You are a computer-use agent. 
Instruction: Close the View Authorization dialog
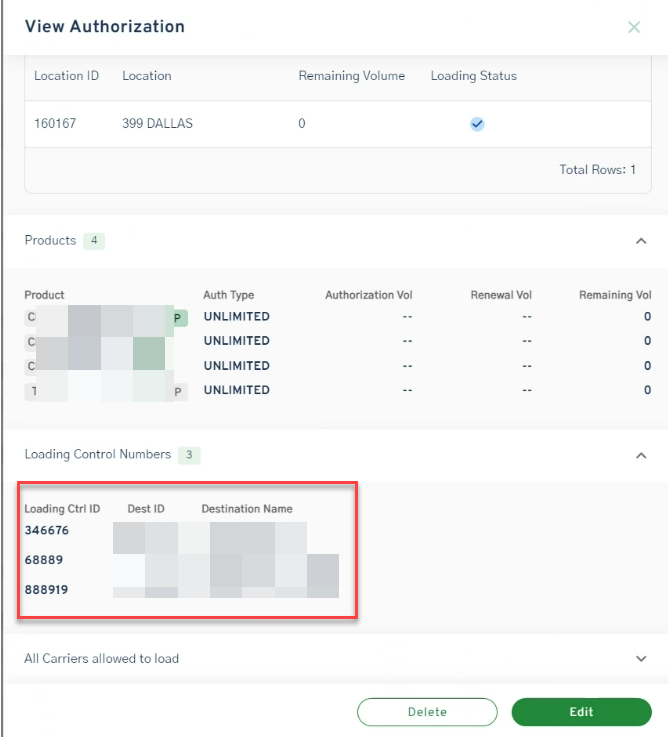pyautogui.click(x=634, y=28)
